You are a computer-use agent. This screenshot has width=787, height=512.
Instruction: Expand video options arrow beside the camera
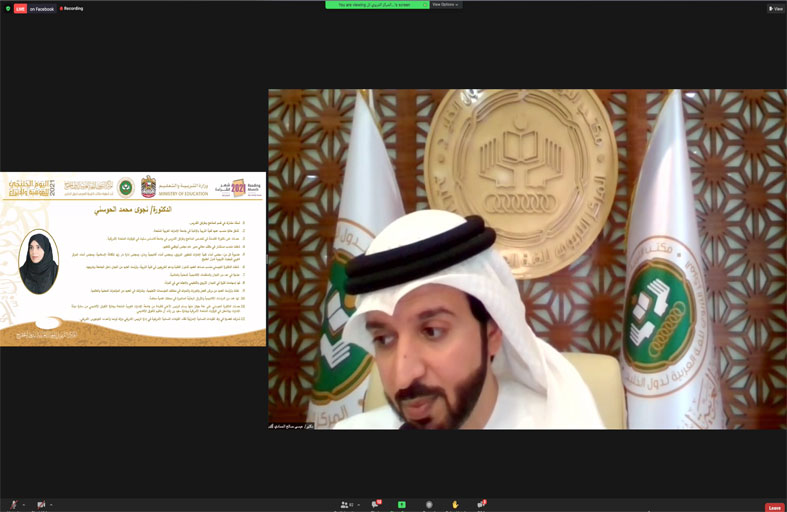tap(52, 505)
